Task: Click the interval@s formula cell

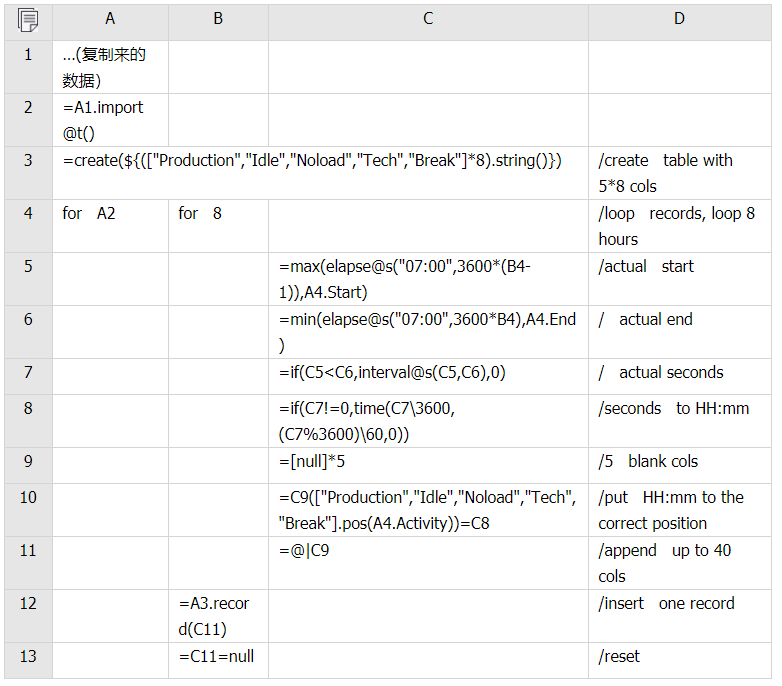Action: pos(428,373)
